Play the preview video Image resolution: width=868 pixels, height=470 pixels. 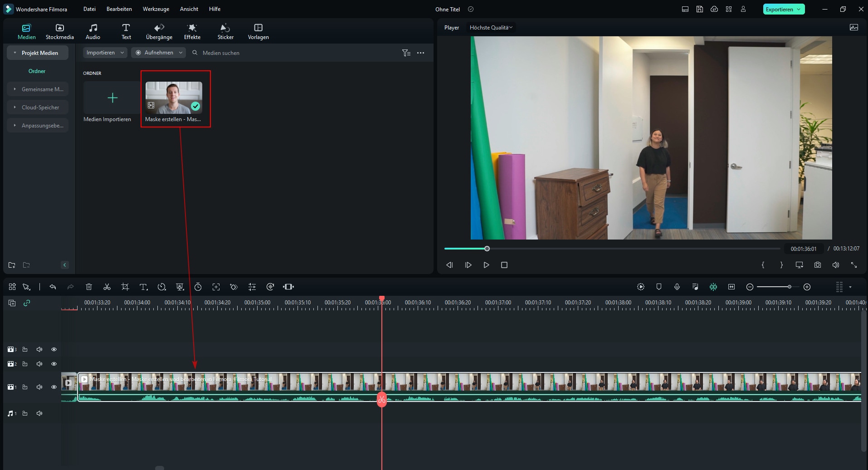486,265
